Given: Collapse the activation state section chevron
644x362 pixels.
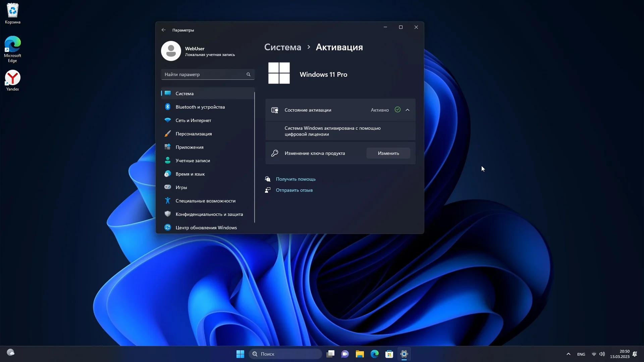Looking at the screenshot, I should click(408, 110).
